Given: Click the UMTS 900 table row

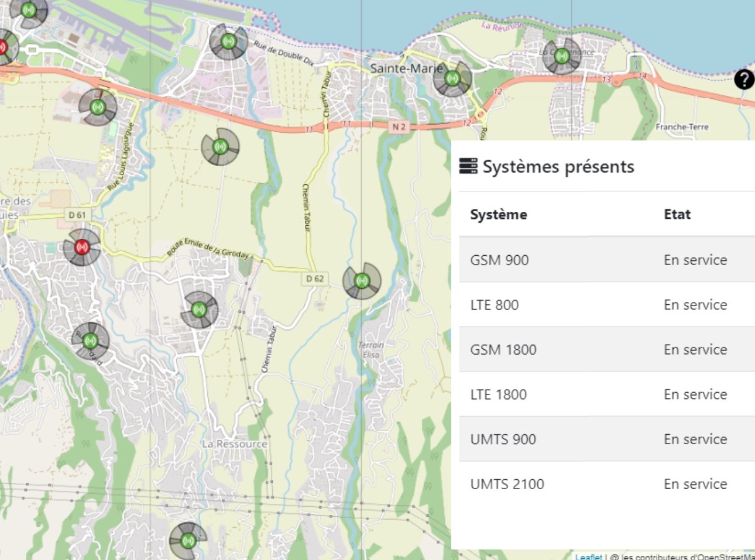Looking at the screenshot, I should tap(606, 439).
